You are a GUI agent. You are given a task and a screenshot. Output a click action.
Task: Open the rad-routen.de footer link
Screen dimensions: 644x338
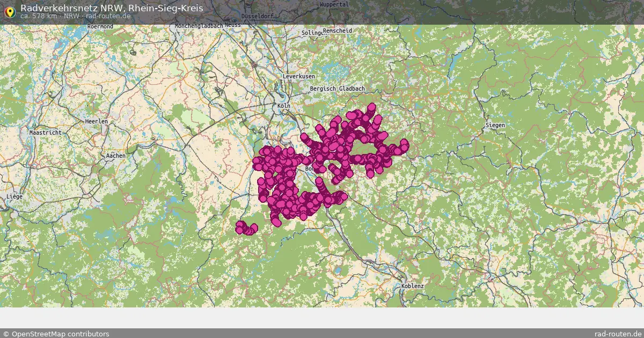pos(618,334)
